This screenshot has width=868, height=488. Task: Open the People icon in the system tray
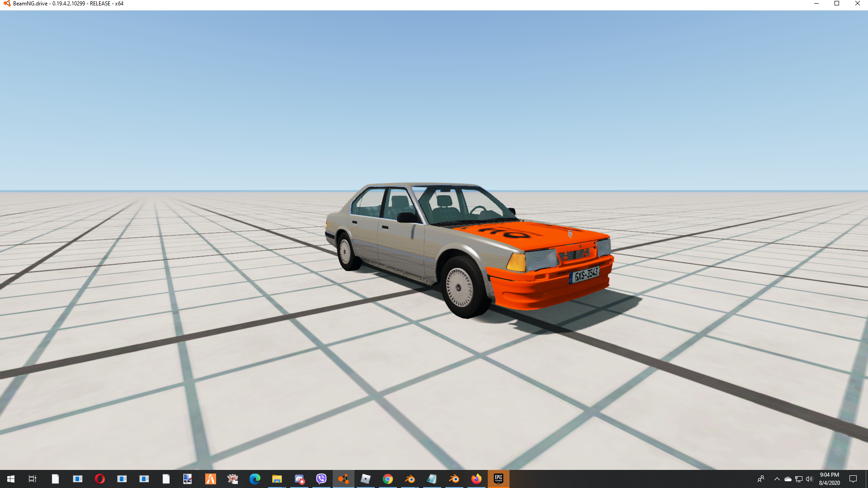tap(761, 479)
